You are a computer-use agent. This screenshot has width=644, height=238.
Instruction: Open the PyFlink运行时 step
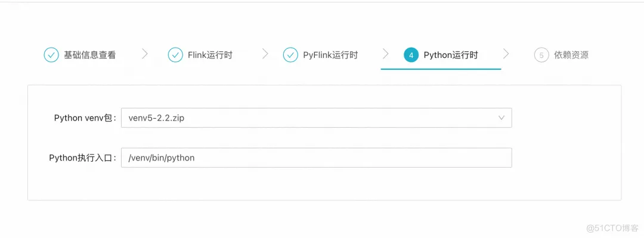[330, 55]
